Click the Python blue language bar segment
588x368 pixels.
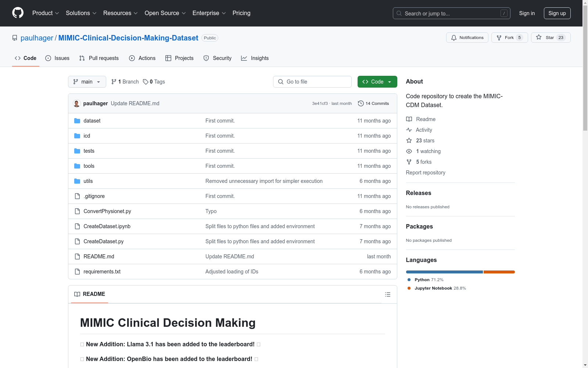[x=444, y=272]
